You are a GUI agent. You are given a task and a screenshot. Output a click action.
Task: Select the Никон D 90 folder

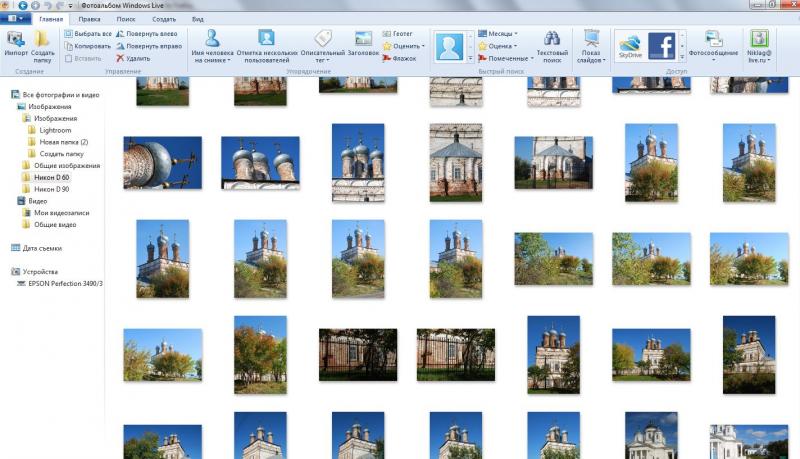coord(46,189)
